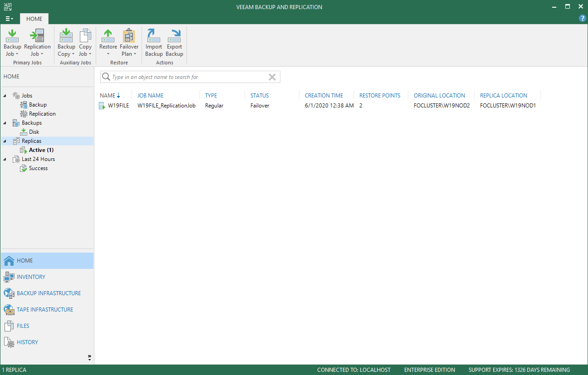Click the Files view icon
588x375 pixels.
(x=9, y=326)
